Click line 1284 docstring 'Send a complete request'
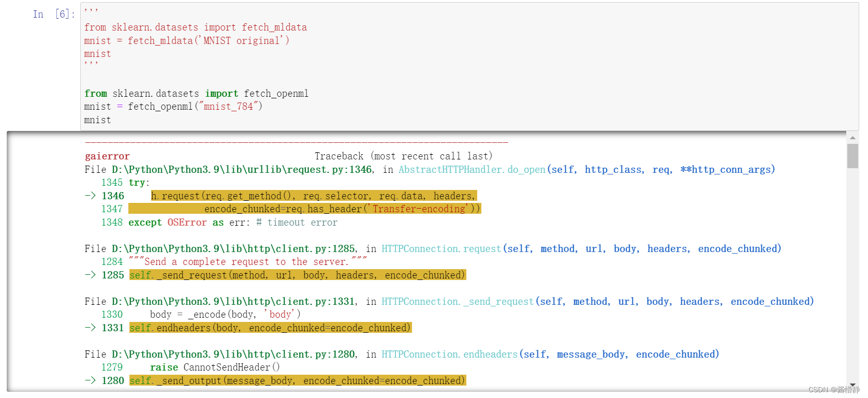Viewport: 868px width, 398px height. pyautogui.click(x=247, y=262)
